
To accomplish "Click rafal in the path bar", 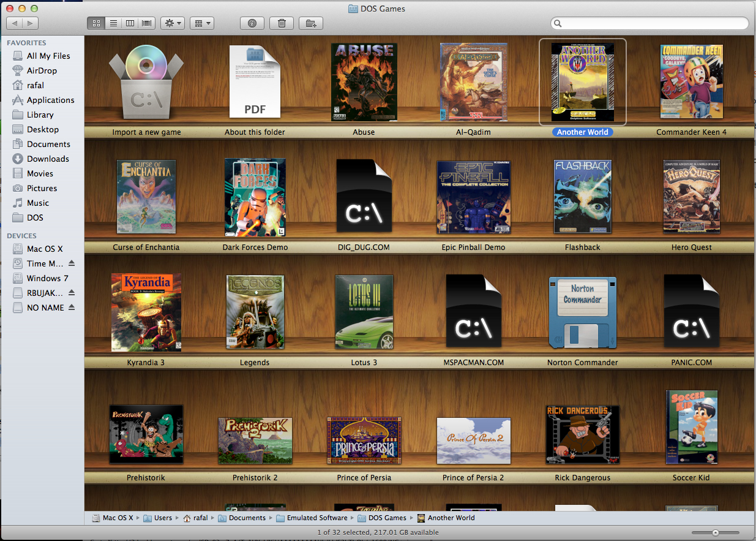I will click(x=195, y=518).
